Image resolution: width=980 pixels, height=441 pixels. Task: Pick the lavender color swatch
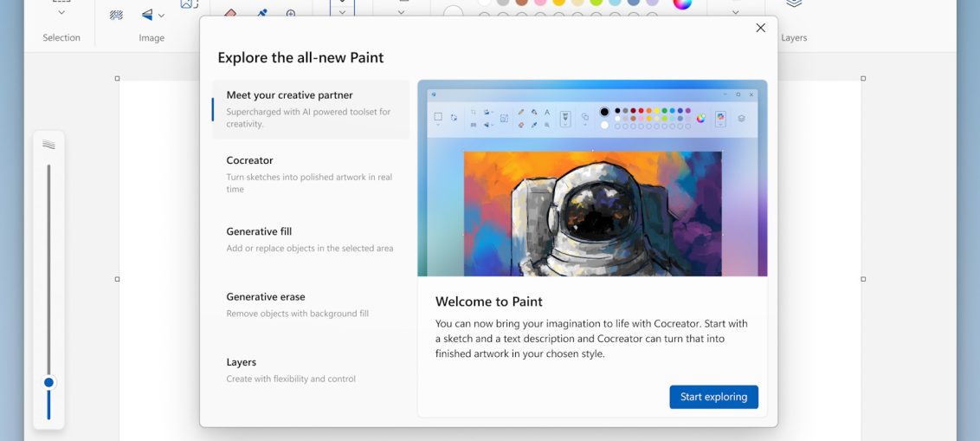[x=653, y=2]
